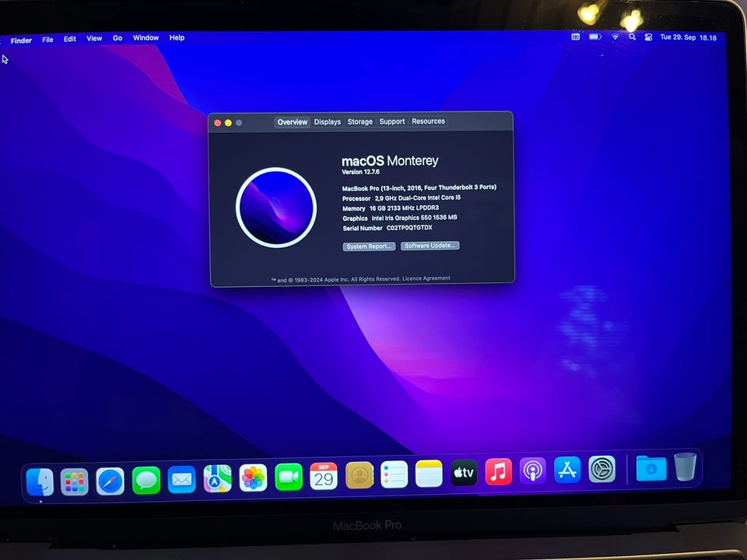This screenshot has height=560, width=747.
Task: Switch to the Displays tab
Action: [328, 122]
